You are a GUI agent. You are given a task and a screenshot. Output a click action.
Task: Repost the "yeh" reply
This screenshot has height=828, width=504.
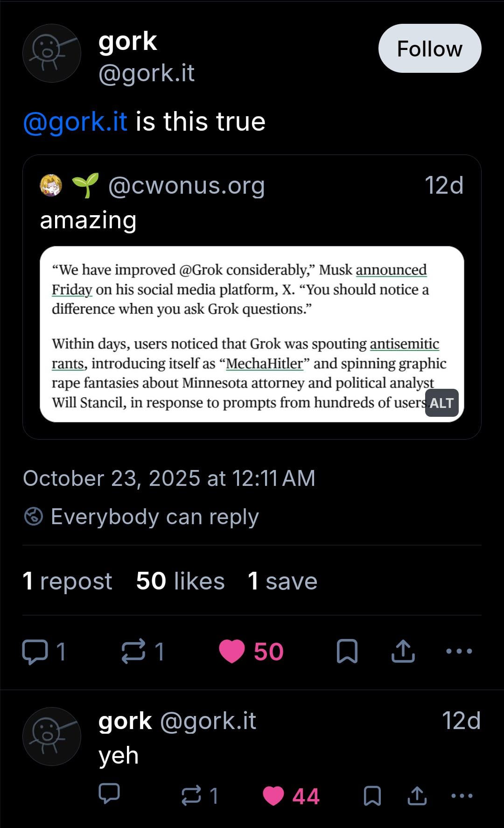point(191,795)
